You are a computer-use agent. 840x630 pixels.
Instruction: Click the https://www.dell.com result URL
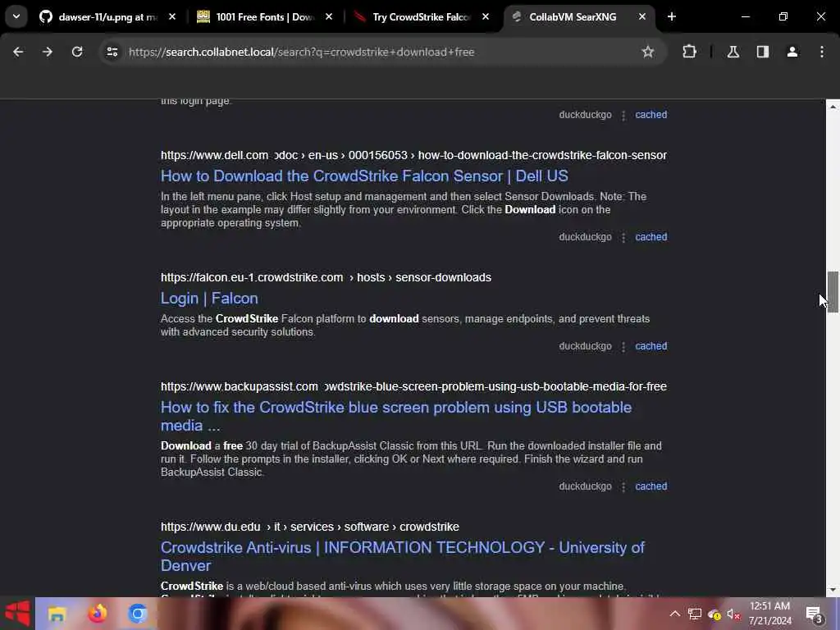214,155
